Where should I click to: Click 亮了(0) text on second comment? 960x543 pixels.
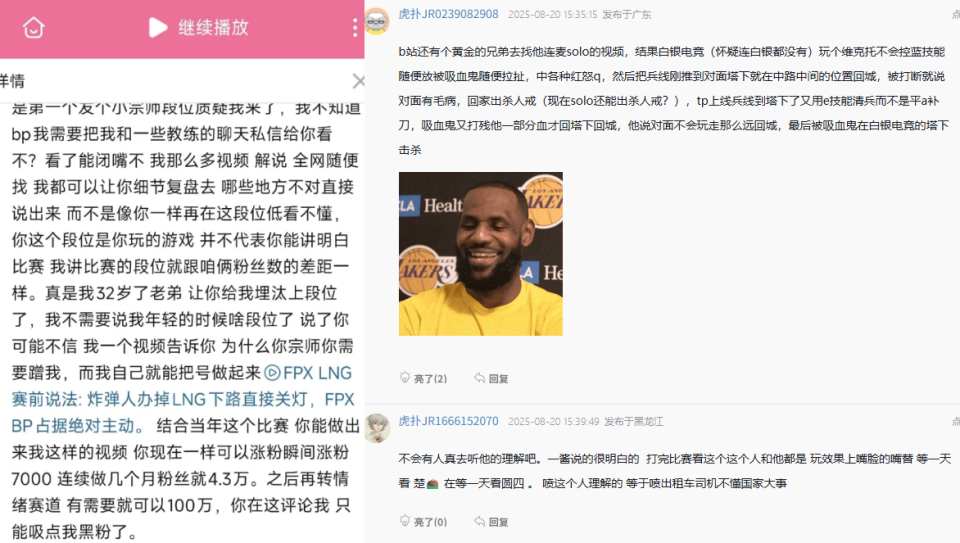pos(430,522)
